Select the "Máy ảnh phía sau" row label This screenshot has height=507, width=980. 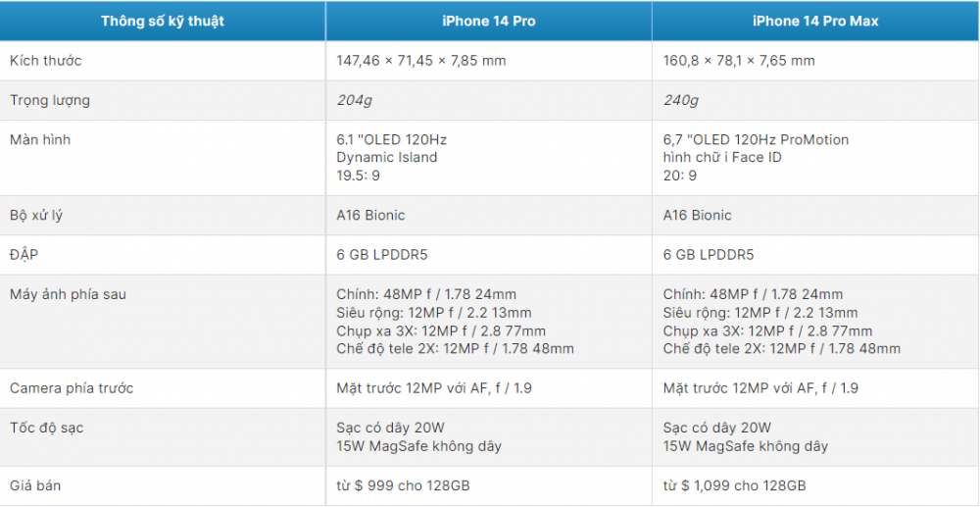[68, 294]
